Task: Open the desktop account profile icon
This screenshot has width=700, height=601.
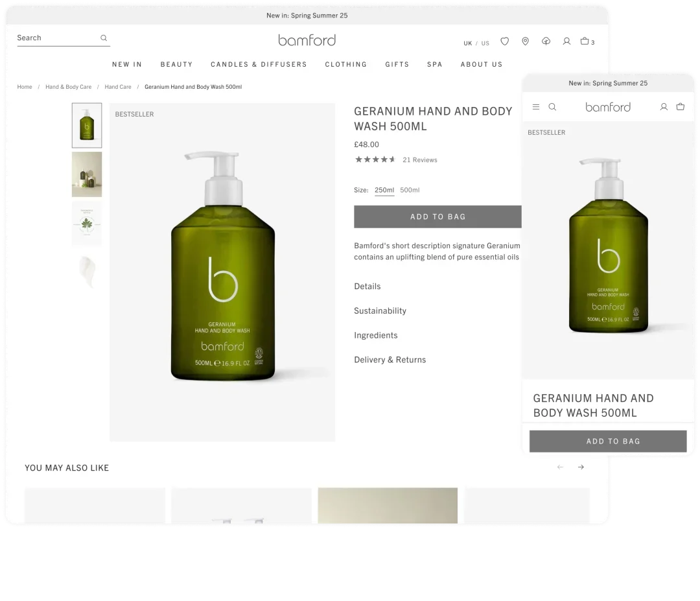Action: click(x=566, y=41)
